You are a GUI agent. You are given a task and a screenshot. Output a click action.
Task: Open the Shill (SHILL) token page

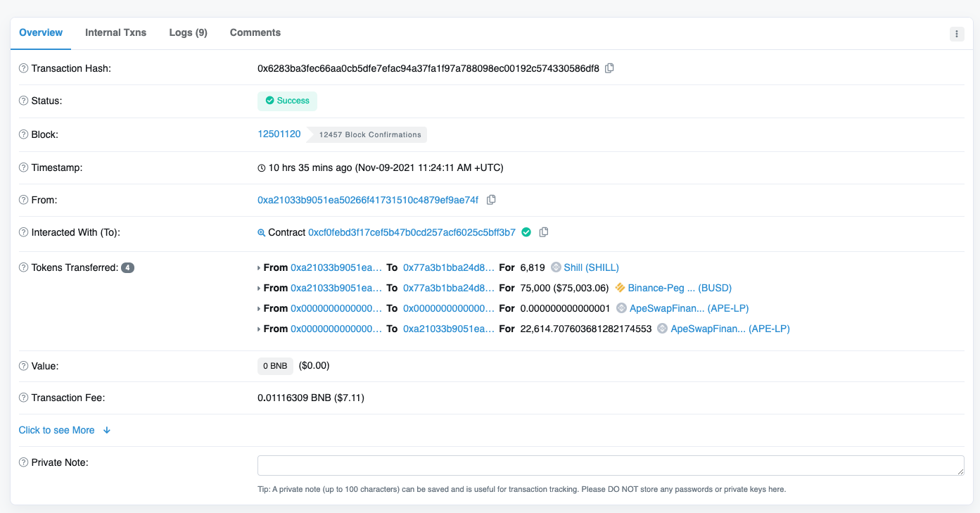(x=591, y=267)
